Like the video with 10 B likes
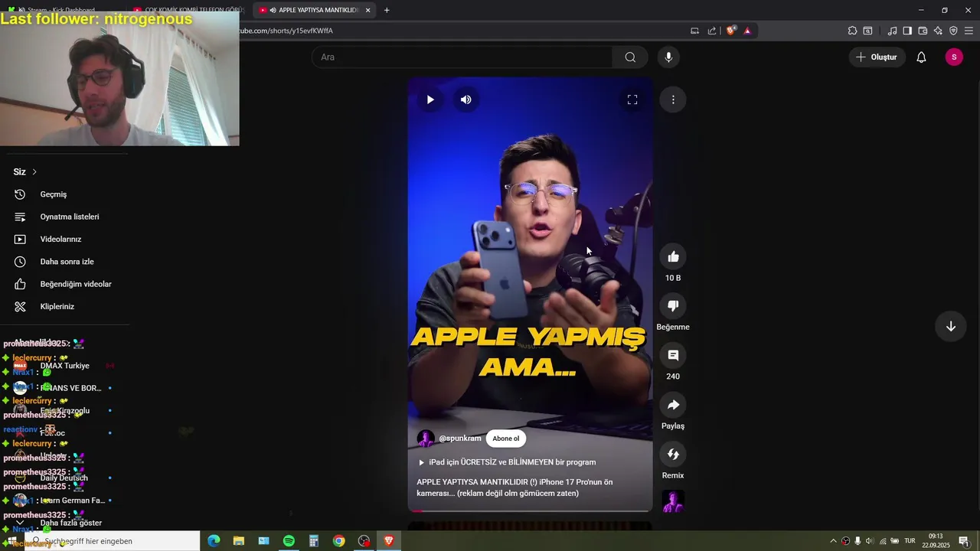 pyautogui.click(x=673, y=256)
